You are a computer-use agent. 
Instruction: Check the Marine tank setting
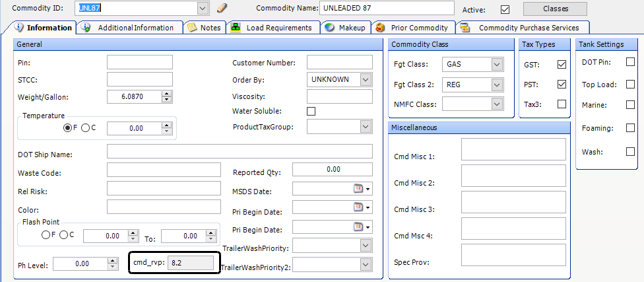(x=630, y=105)
